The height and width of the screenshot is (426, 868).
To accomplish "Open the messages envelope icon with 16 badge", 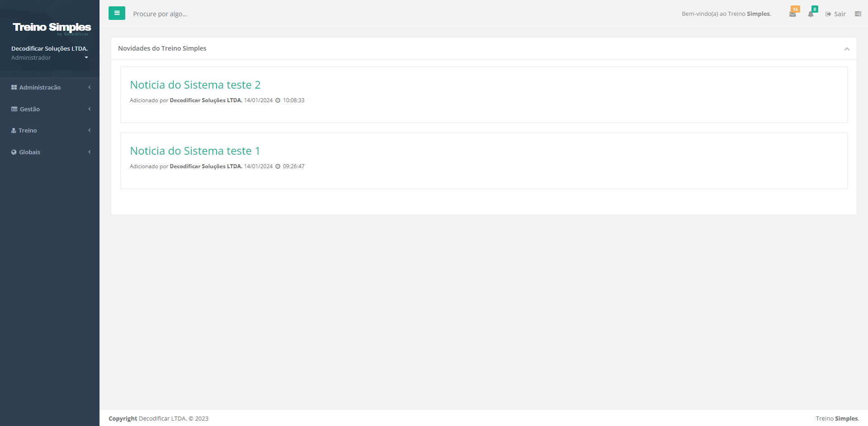I will coord(792,14).
